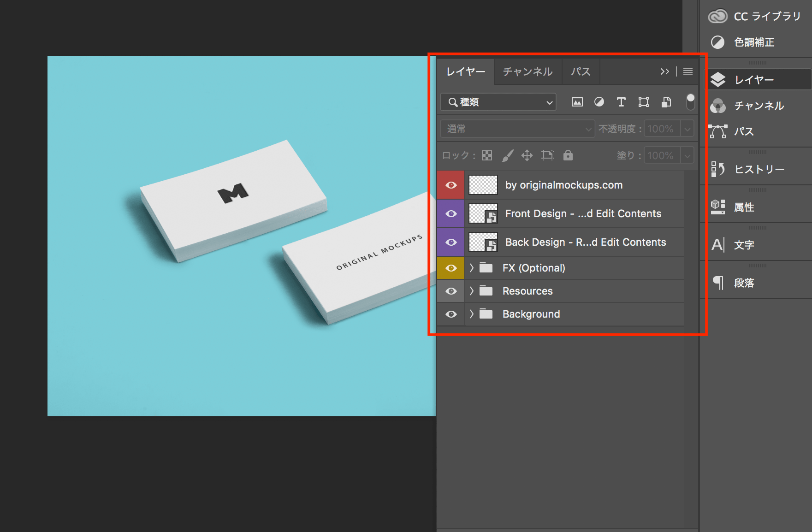Filter layers by pixel image type
812x532 pixels.
tap(577, 102)
